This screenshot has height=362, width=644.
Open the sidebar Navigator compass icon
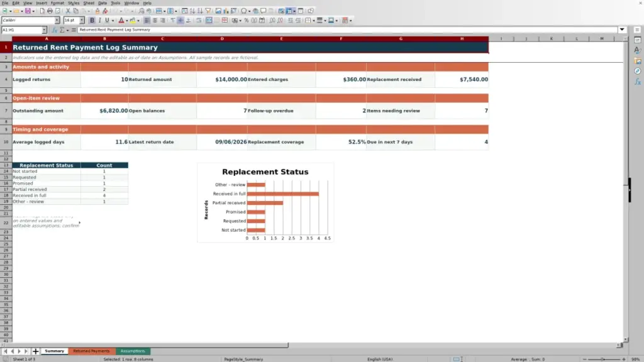coord(638,72)
